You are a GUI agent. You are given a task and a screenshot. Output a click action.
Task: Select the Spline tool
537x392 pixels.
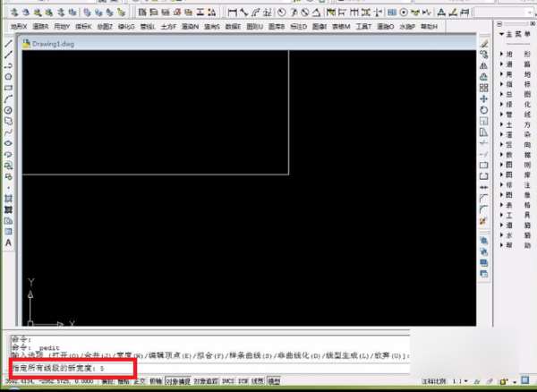[8, 132]
